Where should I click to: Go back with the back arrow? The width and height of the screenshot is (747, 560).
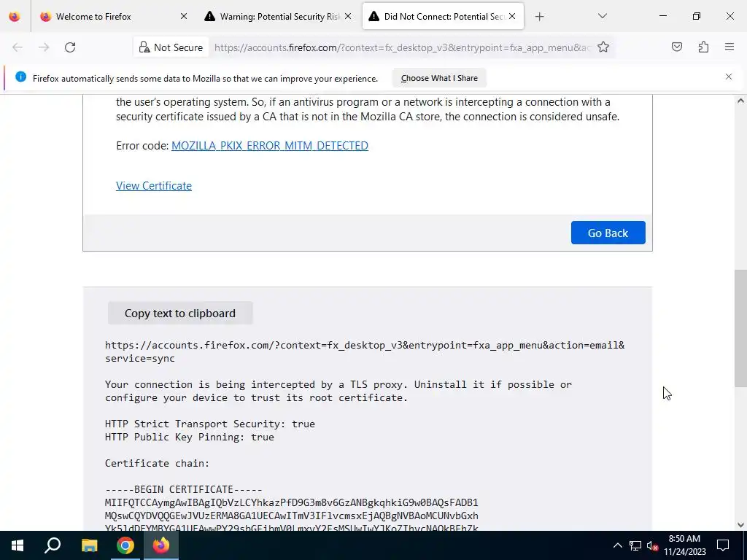pos(18,47)
